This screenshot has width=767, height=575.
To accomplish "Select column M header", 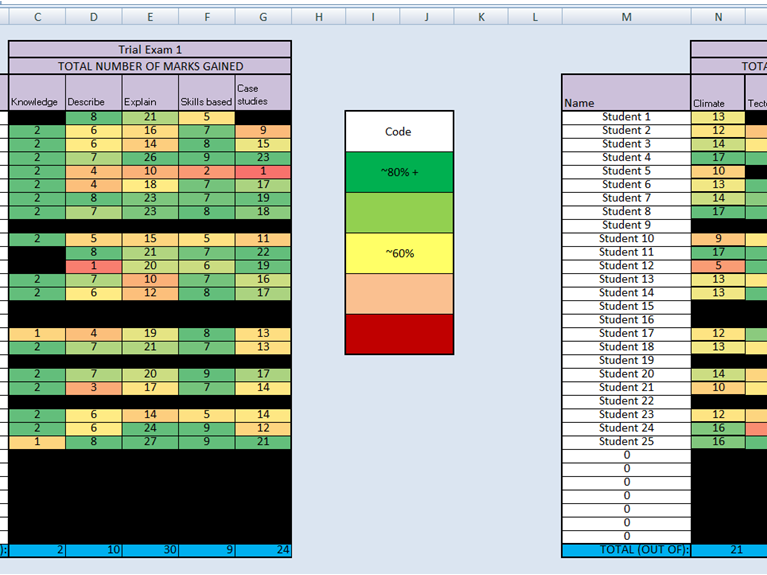I will (x=626, y=17).
